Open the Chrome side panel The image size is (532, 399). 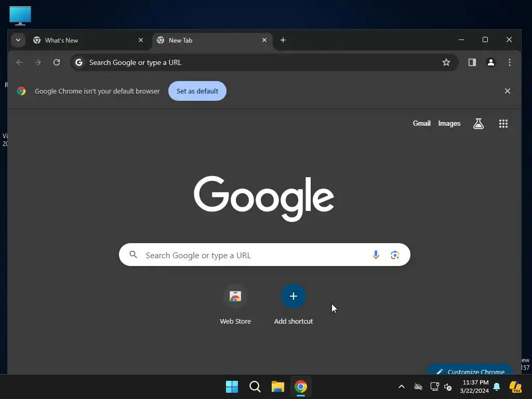(472, 62)
